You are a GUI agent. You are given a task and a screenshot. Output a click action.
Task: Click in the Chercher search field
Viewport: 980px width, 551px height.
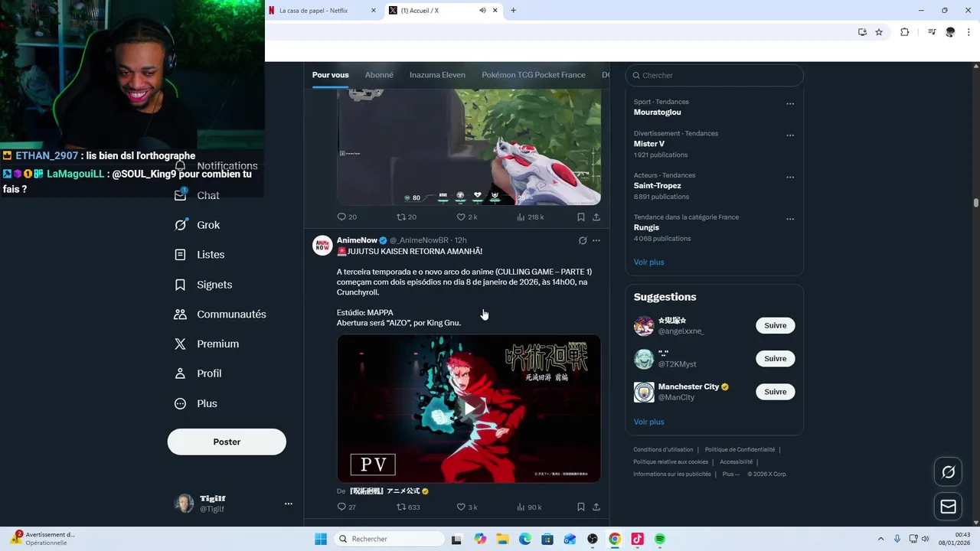coord(714,76)
